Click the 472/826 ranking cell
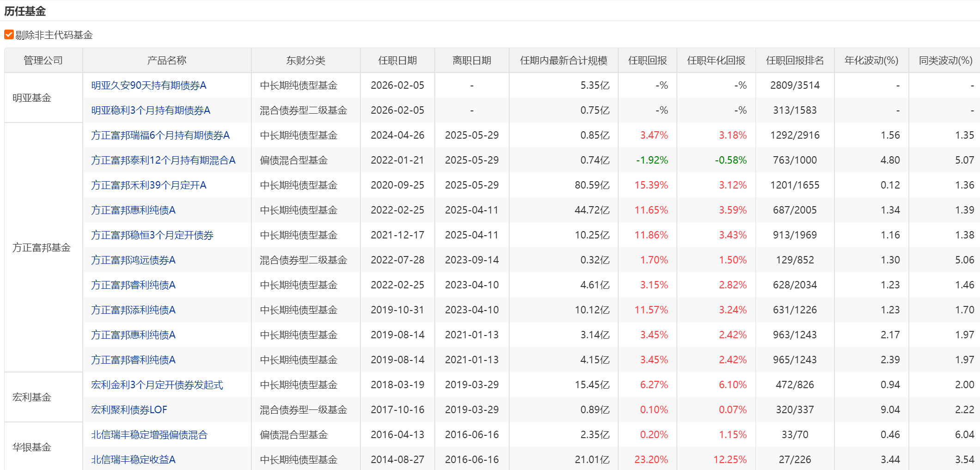Screen dimensions: 980x470 (795, 385)
